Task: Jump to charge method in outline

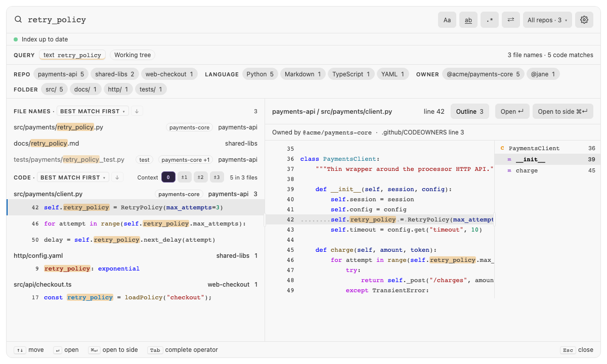Action: click(x=547, y=171)
